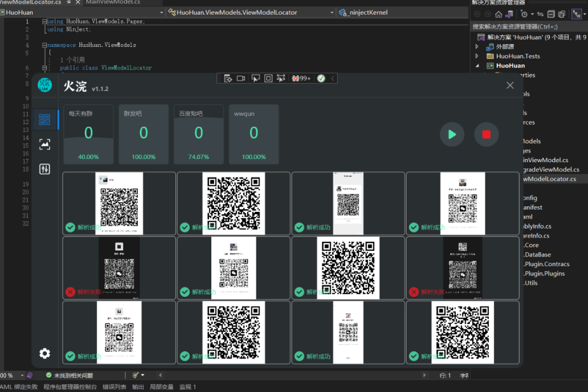
Task: Click the wwqun statistics card
Action: click(254, 134)
